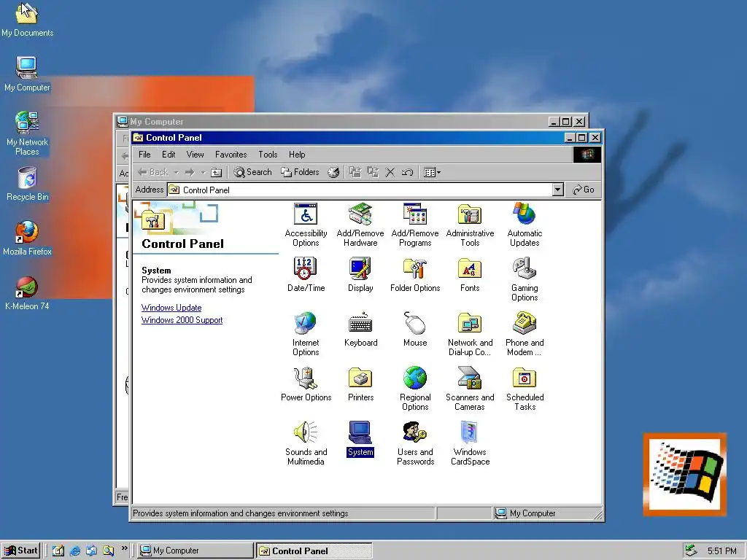Click the system tray network icon

(x=690, y=551)
